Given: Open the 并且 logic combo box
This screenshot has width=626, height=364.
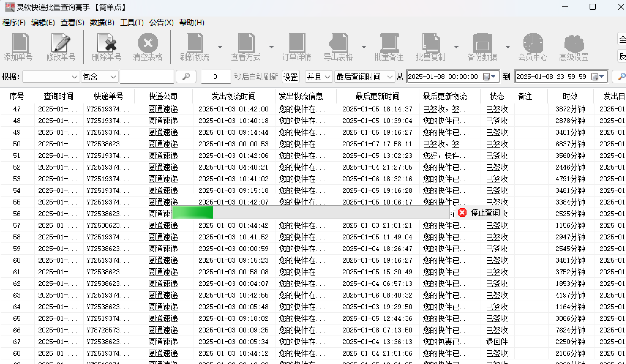Looking at the screenshot, I should coord(319,77).
